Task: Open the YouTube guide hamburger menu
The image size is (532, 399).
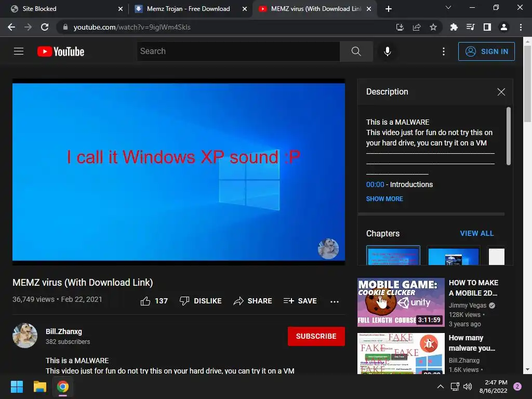Action: coord(19,51)
